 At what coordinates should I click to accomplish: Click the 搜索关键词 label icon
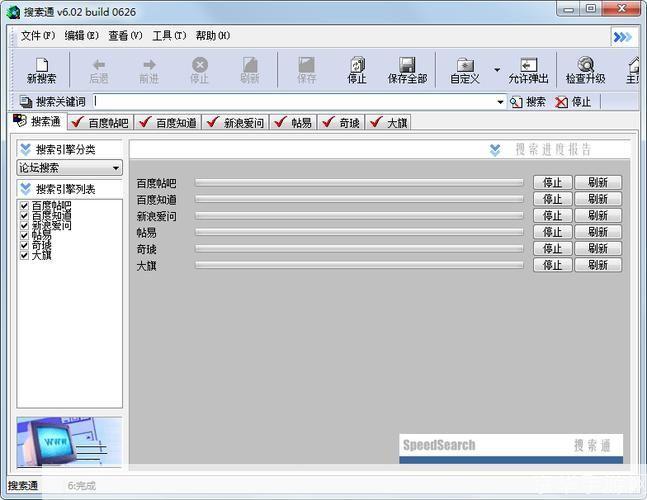coord(26,101)
